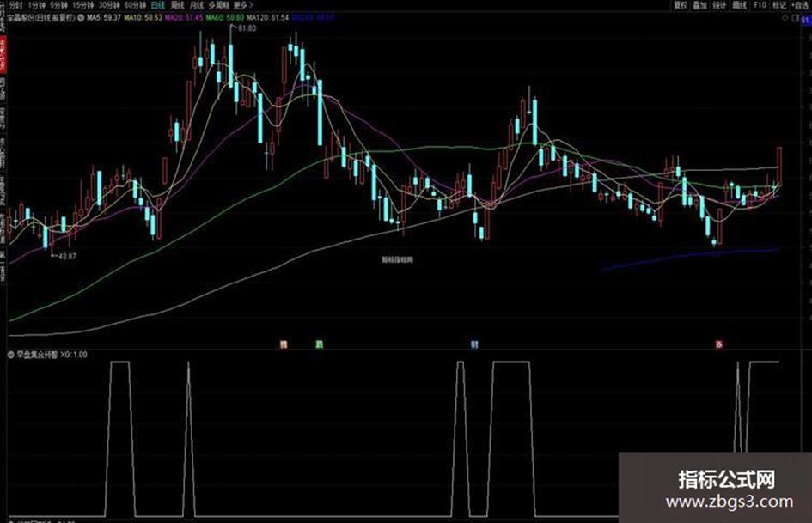This screenshot has height=523, width=812.
Task: Toggle the 复权 adjustment option
Action: coord(680,5)
